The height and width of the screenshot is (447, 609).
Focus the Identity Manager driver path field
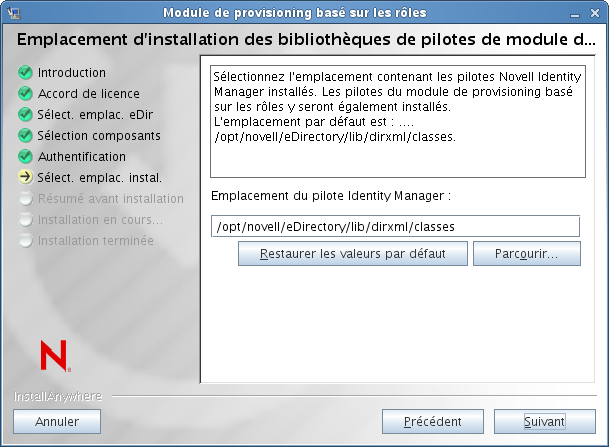(396, 227)
